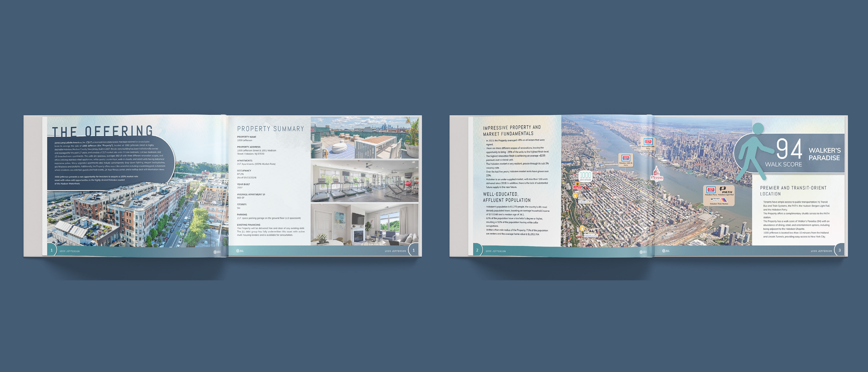Click the PATH logo on the map
Screen dimensions: 868x372
coord(725,190)
